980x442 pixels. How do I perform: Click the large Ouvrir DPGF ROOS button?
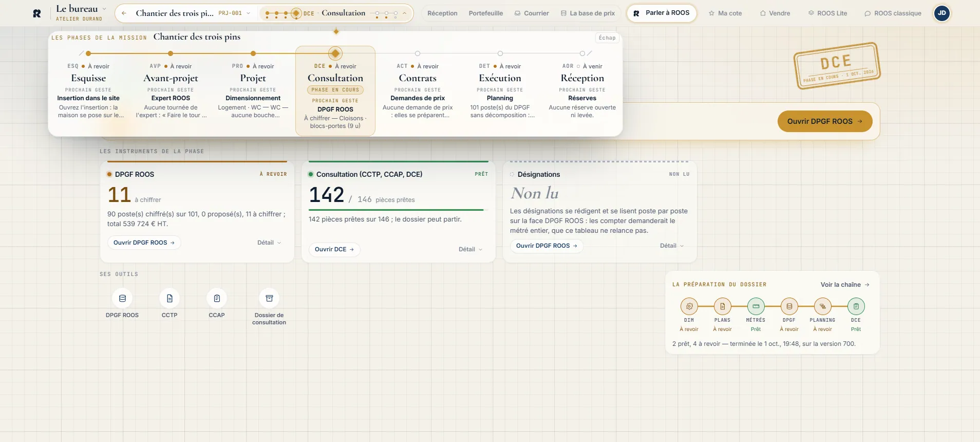(825, 121)
